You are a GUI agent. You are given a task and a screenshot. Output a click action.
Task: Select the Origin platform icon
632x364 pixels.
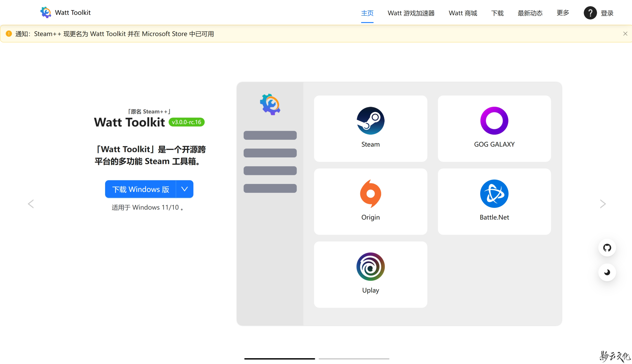tap(370, 194)
